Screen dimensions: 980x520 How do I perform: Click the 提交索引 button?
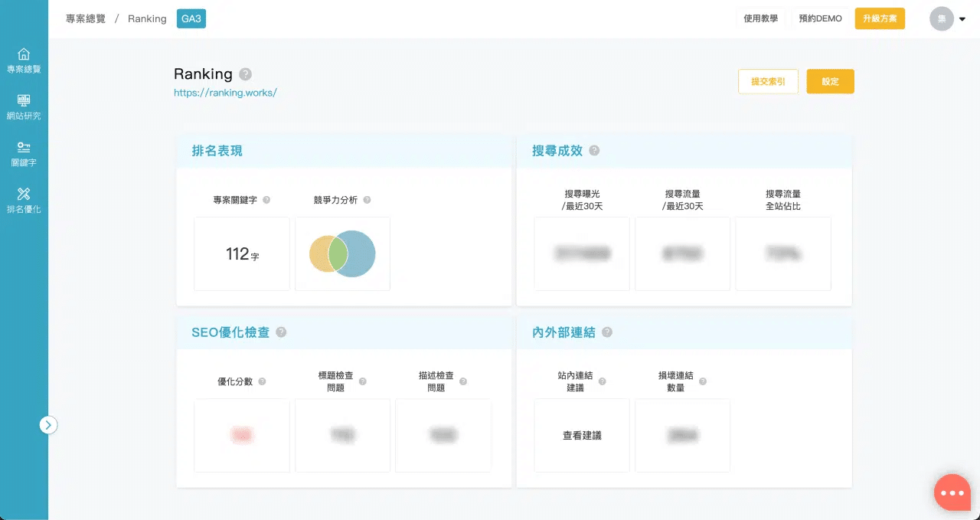[768, 81]
